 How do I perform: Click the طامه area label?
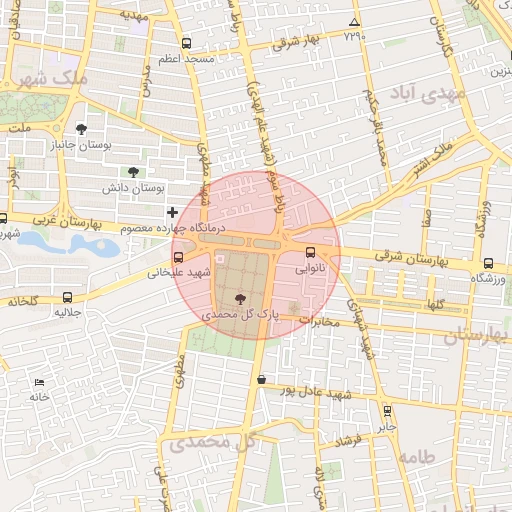tap(417, 457)
